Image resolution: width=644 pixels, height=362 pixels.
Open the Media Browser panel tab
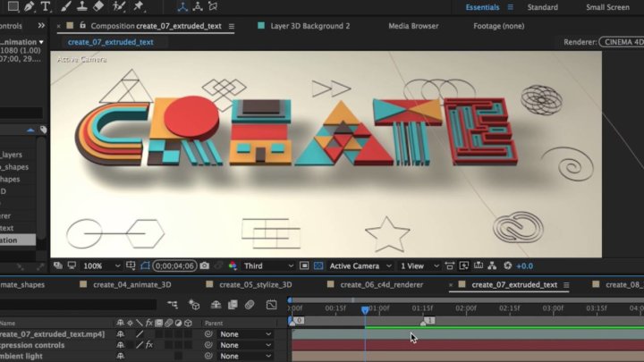pos(413,26)
